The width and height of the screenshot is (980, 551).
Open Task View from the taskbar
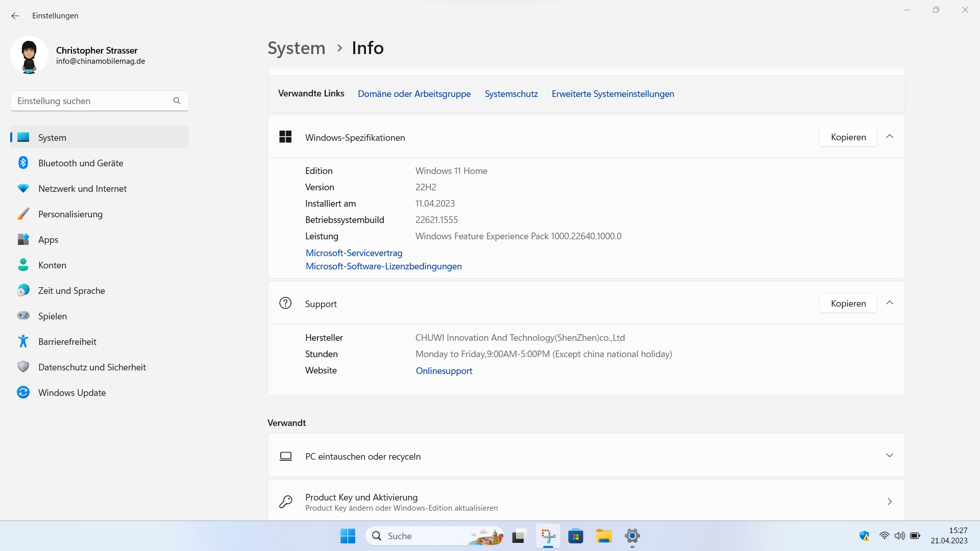[x=519, y=536]
